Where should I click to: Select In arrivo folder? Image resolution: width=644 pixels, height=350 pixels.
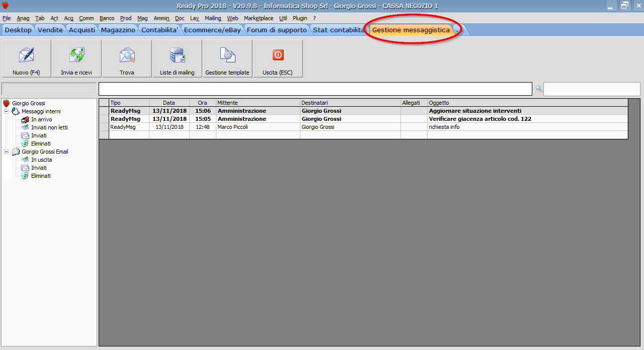point(41,119)
